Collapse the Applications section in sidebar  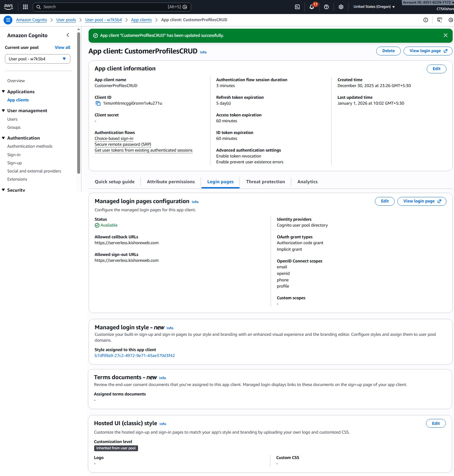(4, 92)
